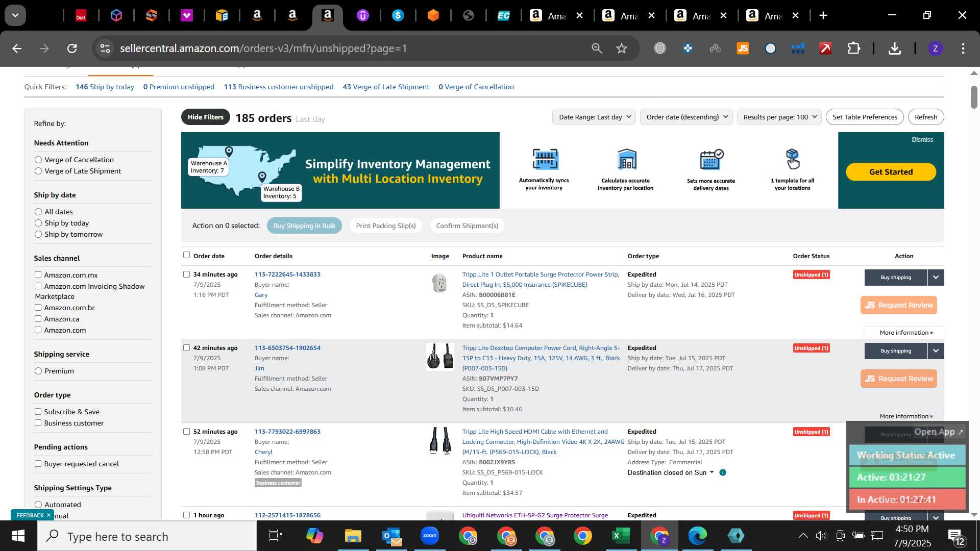Screen dimensions: 980x551
Task: Click the page vertical scrollbar thumb
Action: (974, 97)
